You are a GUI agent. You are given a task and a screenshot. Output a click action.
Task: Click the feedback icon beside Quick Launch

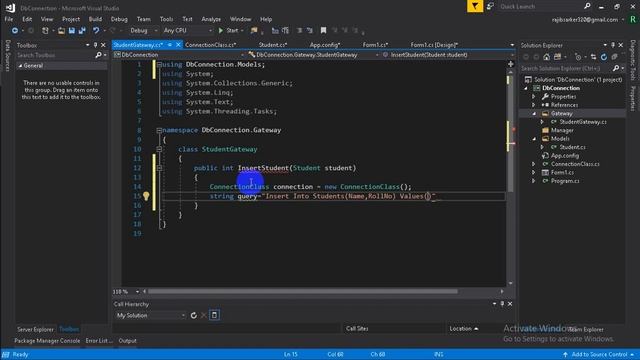tap(490, 6)
